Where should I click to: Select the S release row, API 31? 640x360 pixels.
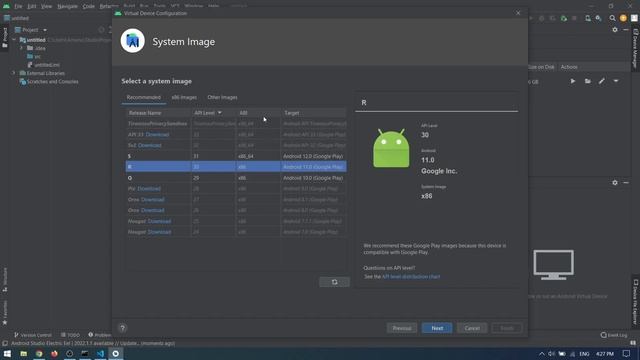[x=236, y=156]
